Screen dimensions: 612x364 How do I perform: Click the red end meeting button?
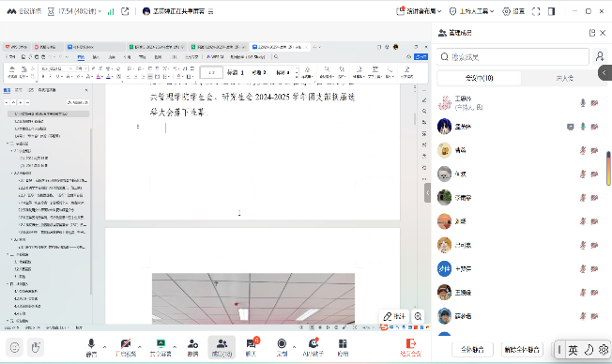410,347
